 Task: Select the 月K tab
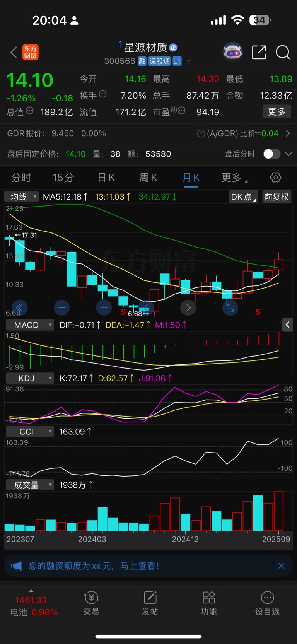191,178
